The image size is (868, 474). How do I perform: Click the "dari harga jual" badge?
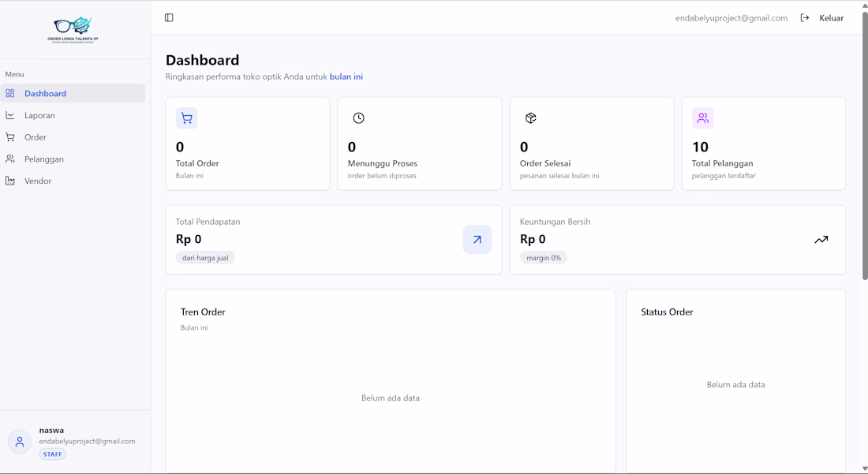coord(205,258)
